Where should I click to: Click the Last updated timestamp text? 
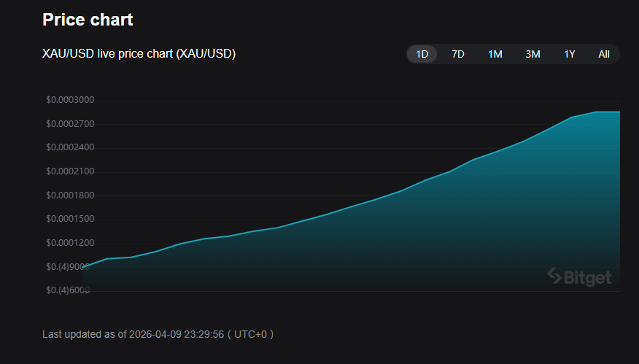(x=158, y=334)
